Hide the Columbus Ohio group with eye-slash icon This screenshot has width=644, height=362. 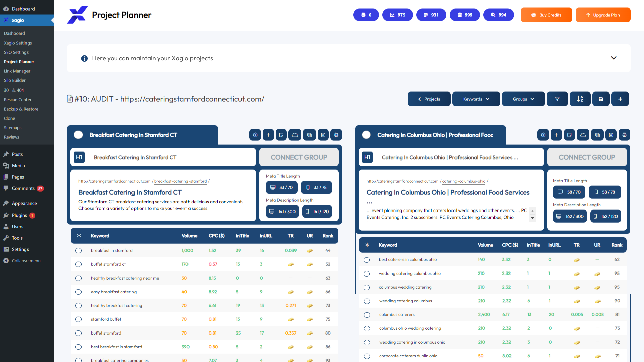[597, 135]
